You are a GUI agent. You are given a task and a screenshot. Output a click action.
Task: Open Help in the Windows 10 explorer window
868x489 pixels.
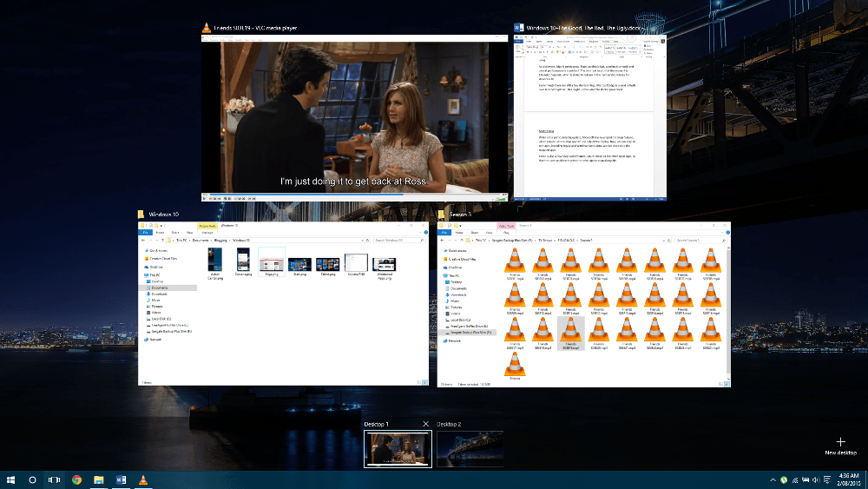pos(425,233)
